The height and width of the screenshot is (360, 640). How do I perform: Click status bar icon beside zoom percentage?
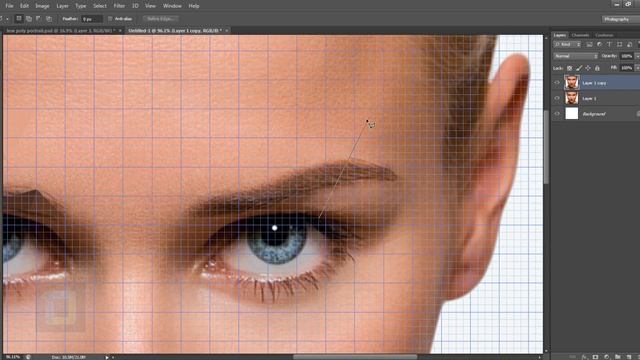[x=28, y=357]
